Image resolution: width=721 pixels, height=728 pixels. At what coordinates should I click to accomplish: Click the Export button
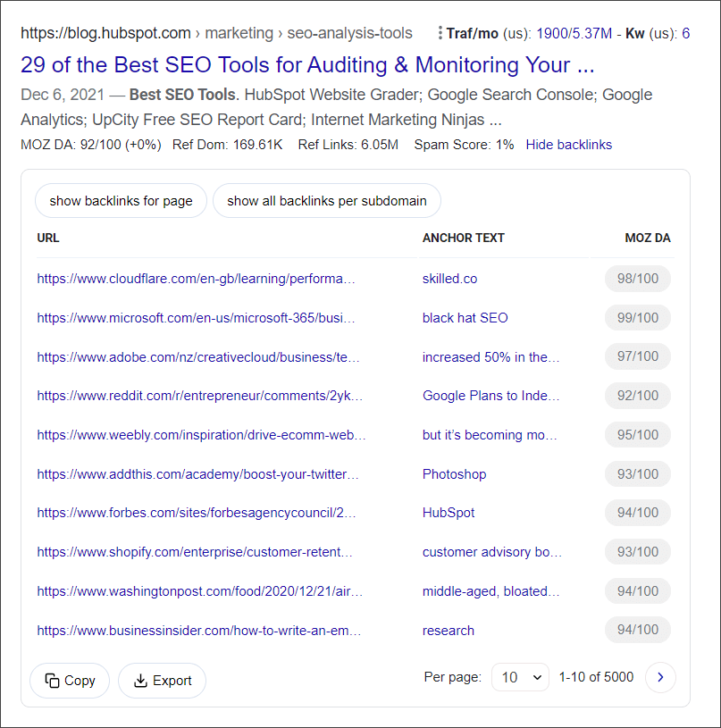[x=162, y=681]
